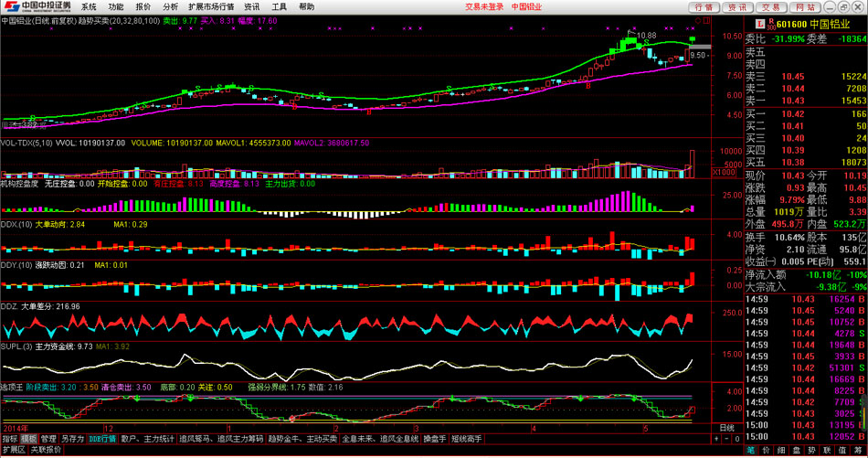Screen dimensions: 868x458
Task: Click the 交易 button at top right
Action: (771, 6)
